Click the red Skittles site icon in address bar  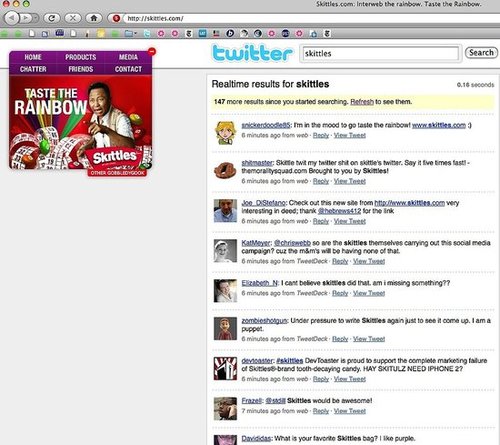[x=116, y=18]
